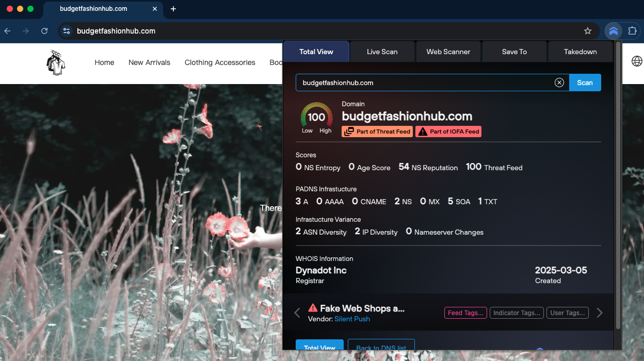Open the Home menu on website
The height and width of the screenshot is (361, 644).
(x=104, y=62)
